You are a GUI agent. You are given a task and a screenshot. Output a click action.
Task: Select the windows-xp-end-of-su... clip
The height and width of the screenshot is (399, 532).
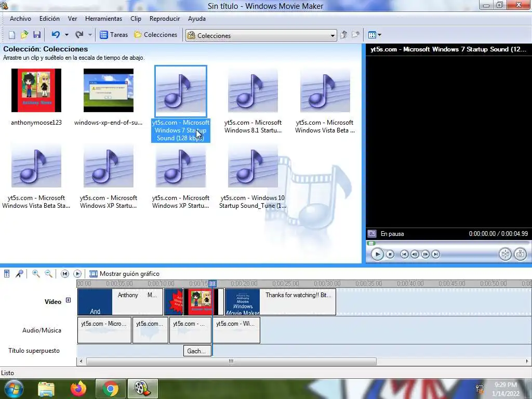click(x=109, y=97)
